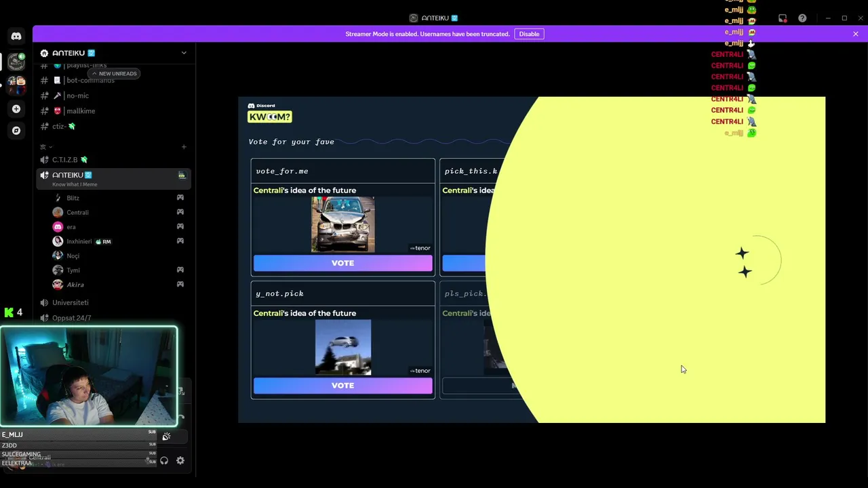This screenshot has width=868, height=488.
Task: Click the flying car GIF thumbnail
Action: (342, 347)
